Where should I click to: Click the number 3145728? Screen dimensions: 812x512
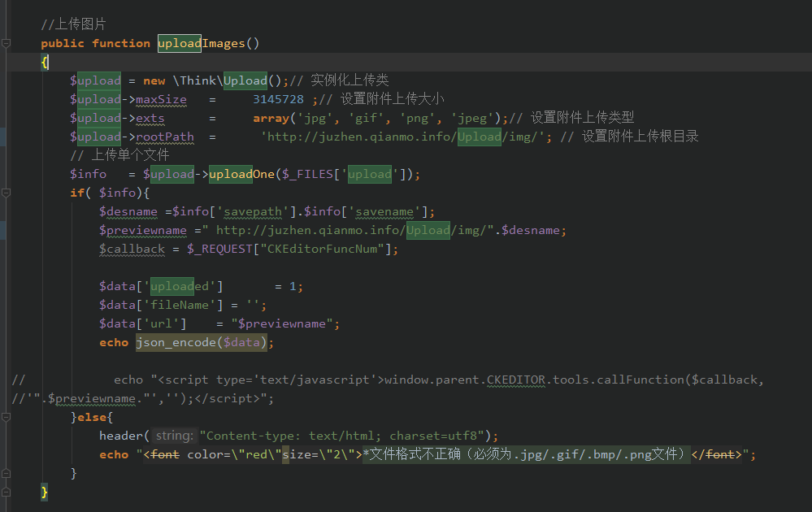click(278, 99)
